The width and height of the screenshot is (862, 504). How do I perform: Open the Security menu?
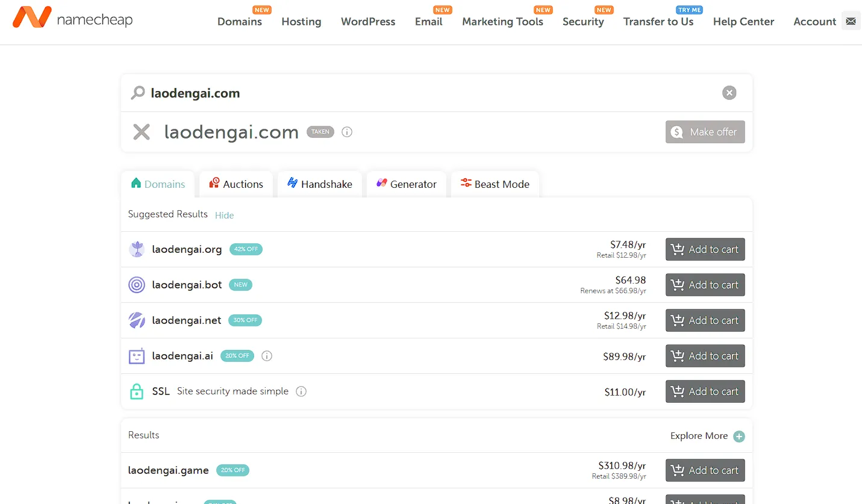click(x=583, y=22)
